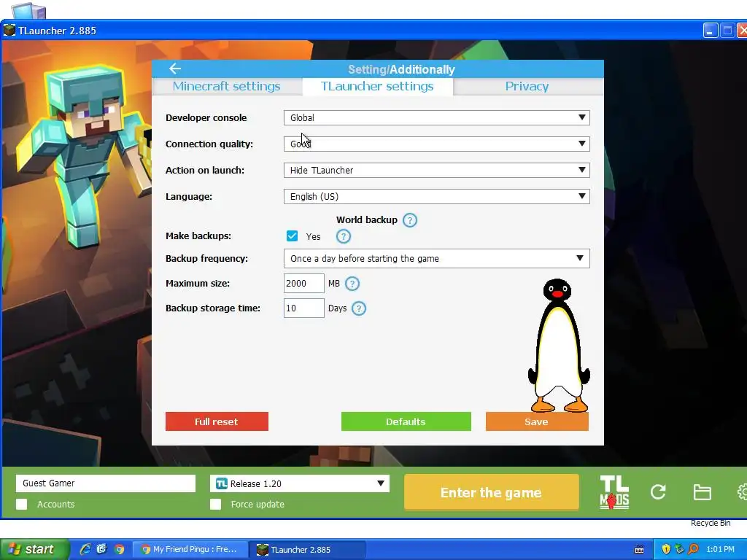
Task: Click the security shield tray icon
Action: pyautogui.click(x=666, y=549)
